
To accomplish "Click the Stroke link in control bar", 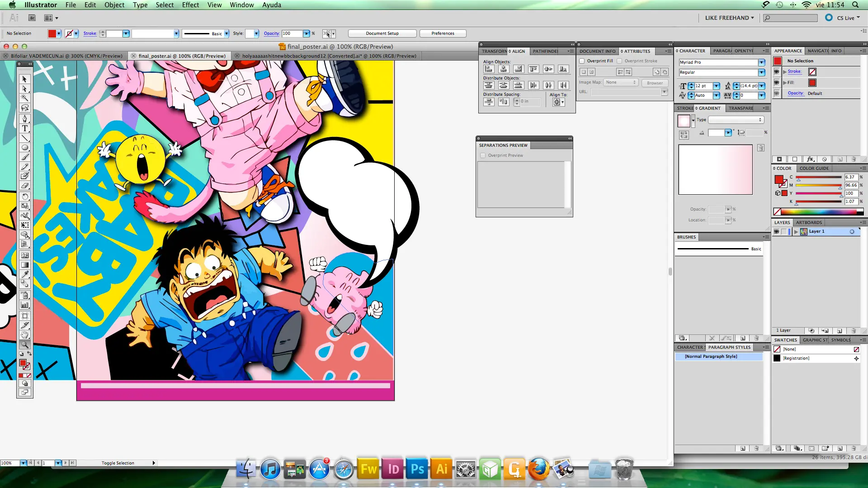I will [90, 33].
